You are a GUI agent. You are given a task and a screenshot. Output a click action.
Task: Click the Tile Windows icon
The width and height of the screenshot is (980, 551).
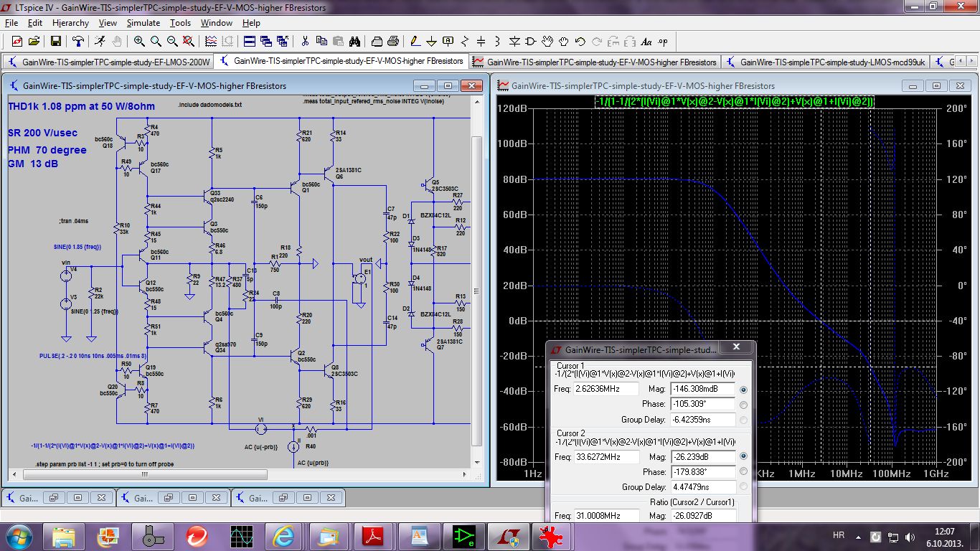[249, 42]
